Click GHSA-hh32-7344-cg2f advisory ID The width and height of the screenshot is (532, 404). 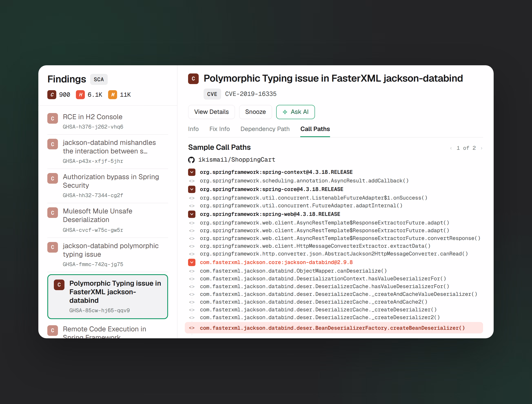[93, 195]
